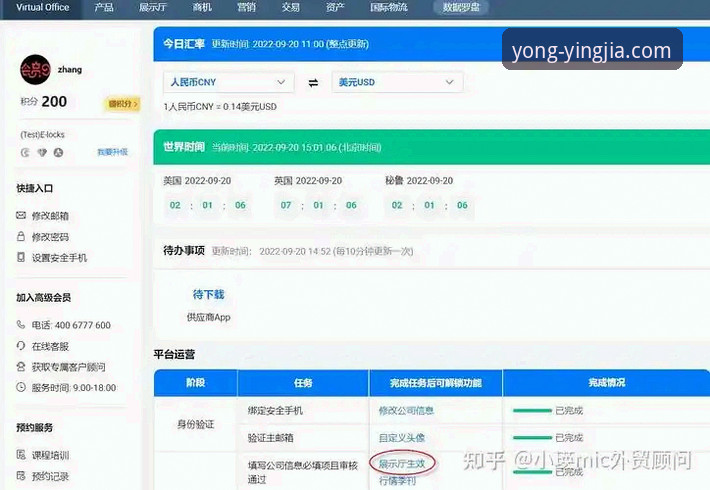Open the 课程培训 service link

(x=50, y=455)
